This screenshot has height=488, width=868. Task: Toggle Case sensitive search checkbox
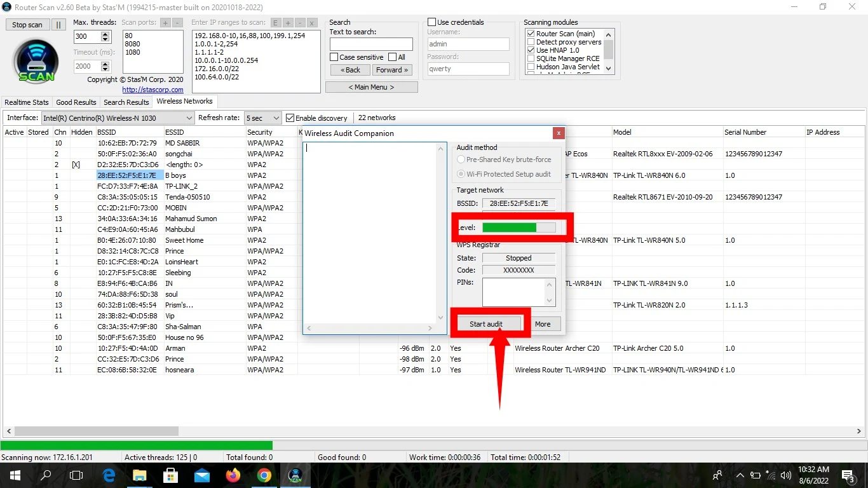(356, 57)
